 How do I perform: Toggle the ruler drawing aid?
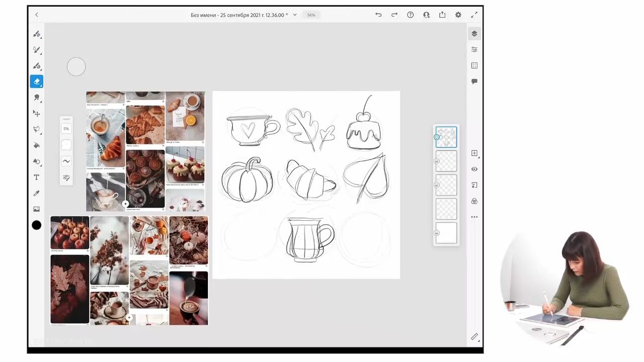[474, 337]
